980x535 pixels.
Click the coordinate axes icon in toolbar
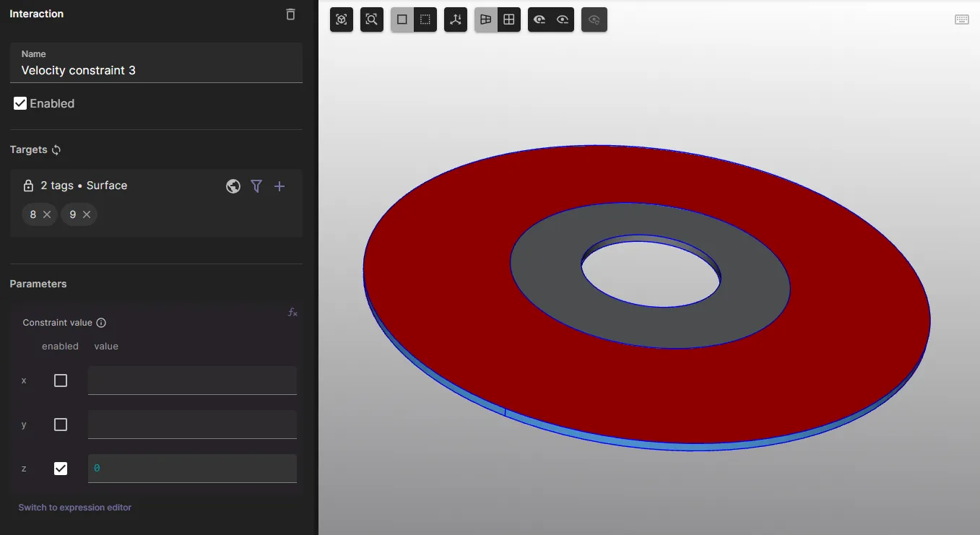456,19
